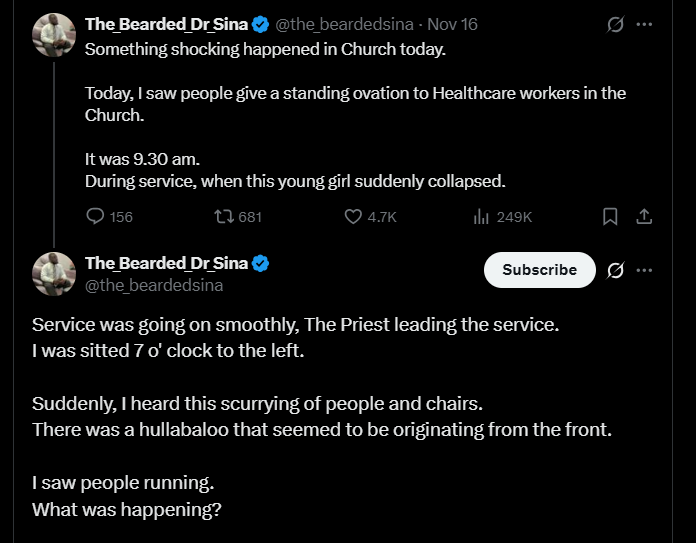Reply to the tweet with 156 replies

pos(96,216)
